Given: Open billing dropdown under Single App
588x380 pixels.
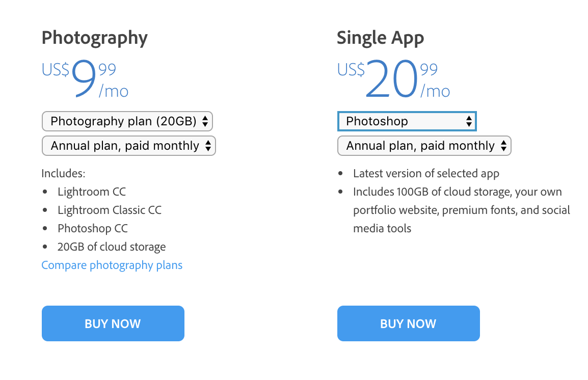Looking at the screenshot, I should pyautogui.click(x=424, y=146).
